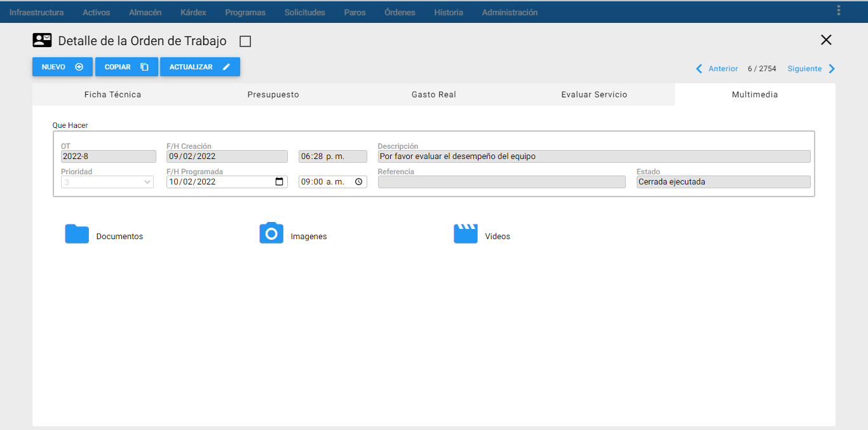The width and height of the screenshot is (868, 430).
Task: Click the right chevron beside Siguiente
Action: (832, 69)
